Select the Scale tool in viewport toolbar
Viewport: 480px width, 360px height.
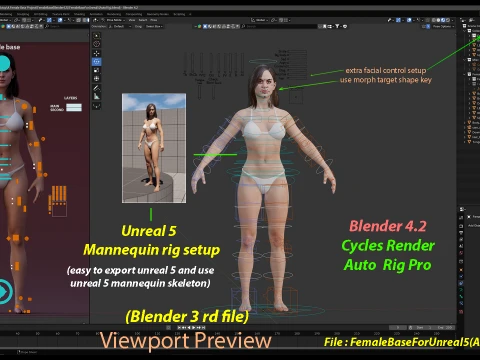point(96,70)
